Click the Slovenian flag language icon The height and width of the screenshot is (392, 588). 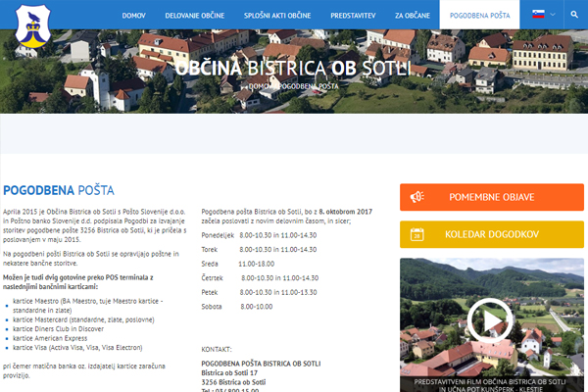[x=538, y=15]
